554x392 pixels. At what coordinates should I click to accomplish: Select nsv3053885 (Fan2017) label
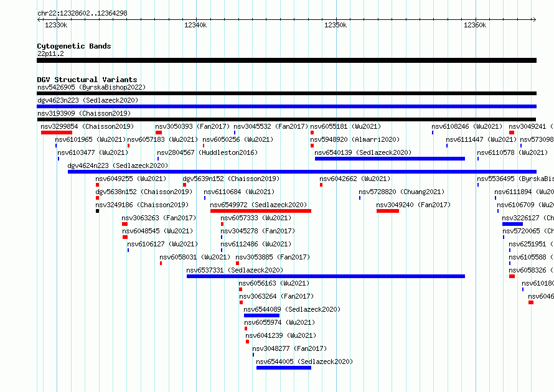(x=273, y=257)
